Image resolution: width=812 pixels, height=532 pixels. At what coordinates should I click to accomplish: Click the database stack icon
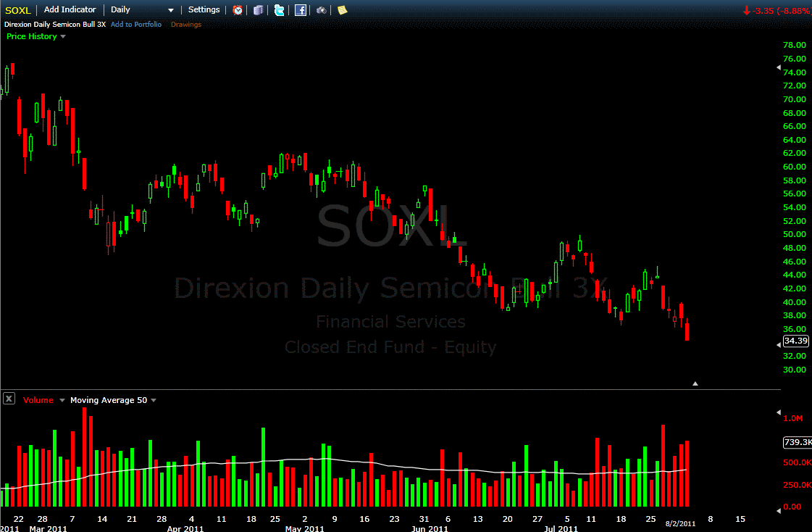(x=259, y=10)
